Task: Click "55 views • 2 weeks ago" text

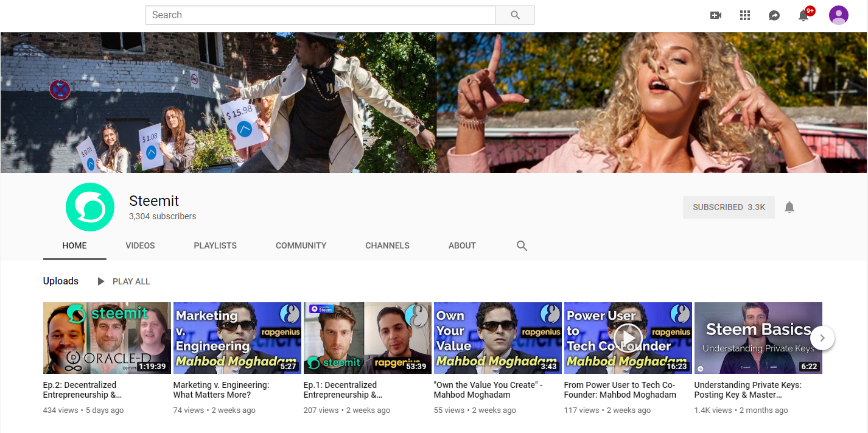Action: (x=475, y=410)
